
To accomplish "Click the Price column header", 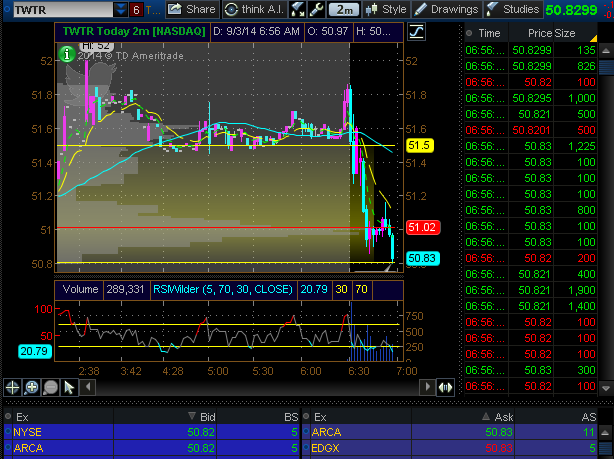I will [540, 34].
